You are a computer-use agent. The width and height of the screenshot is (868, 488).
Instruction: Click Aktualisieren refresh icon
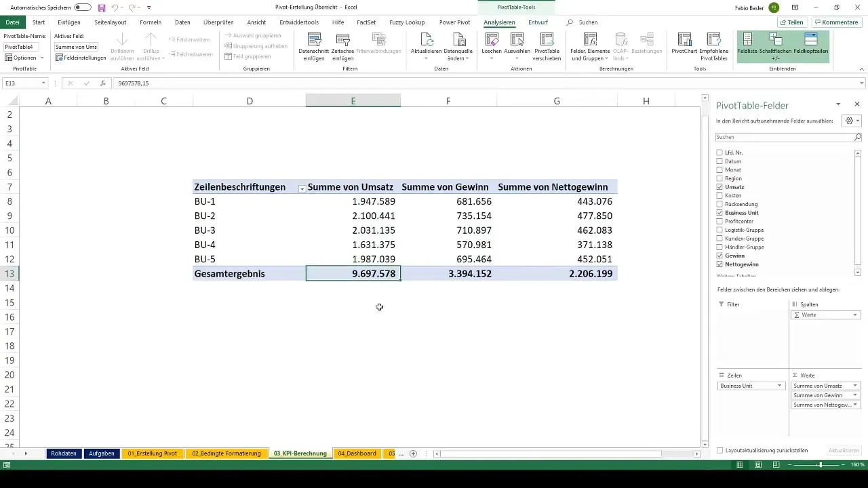(x=426, y=39)
